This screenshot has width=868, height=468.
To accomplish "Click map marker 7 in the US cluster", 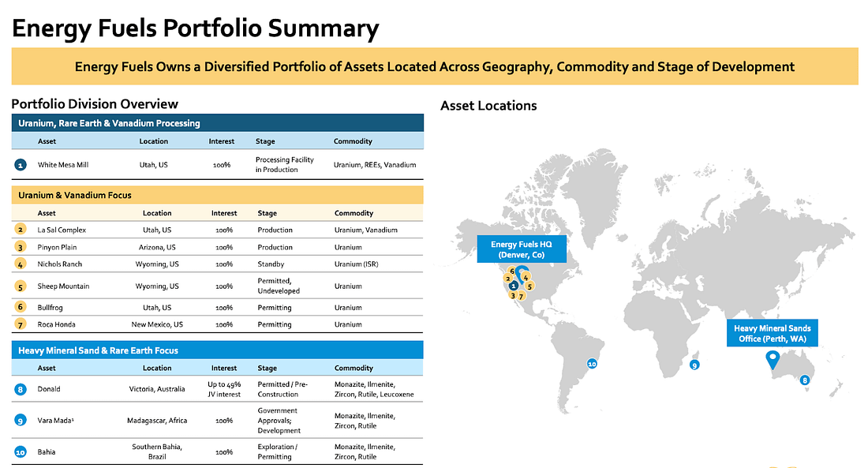I will click(522, 296).
